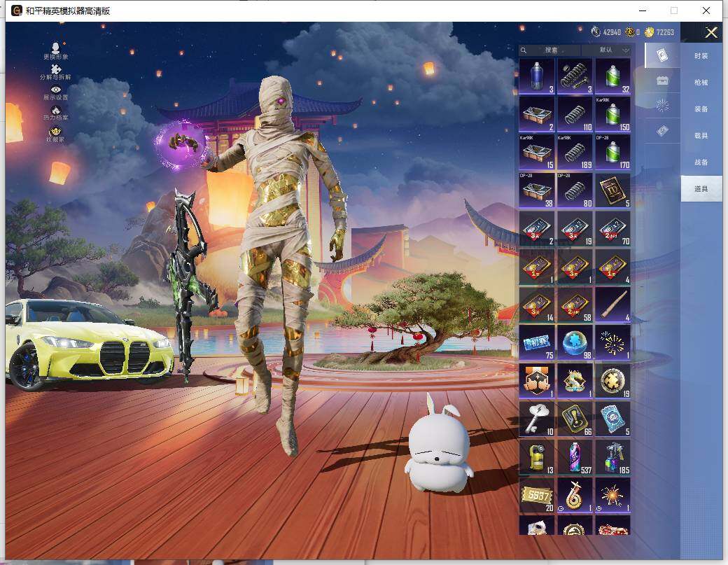Click the gold badge currency showing 0
This screenshot has width=728, height=565.
[x=632, y=32]
